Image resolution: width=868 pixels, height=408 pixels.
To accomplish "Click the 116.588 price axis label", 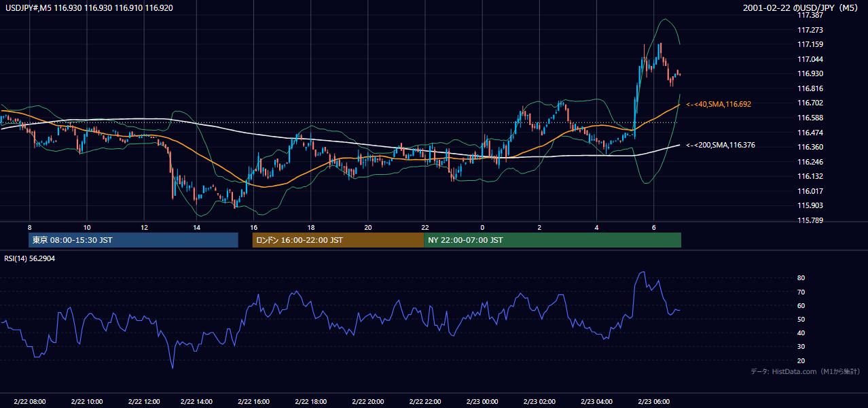I will [x=810, y=118].
